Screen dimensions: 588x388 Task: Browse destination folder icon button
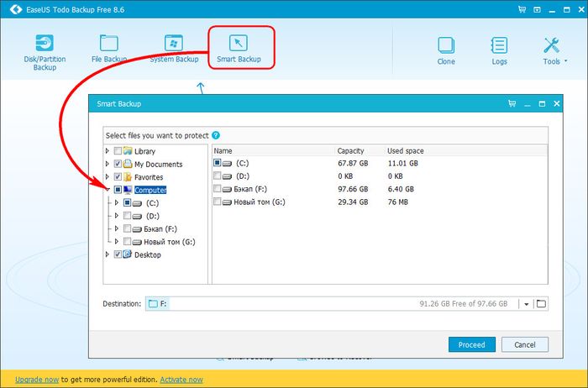[541, 303]
